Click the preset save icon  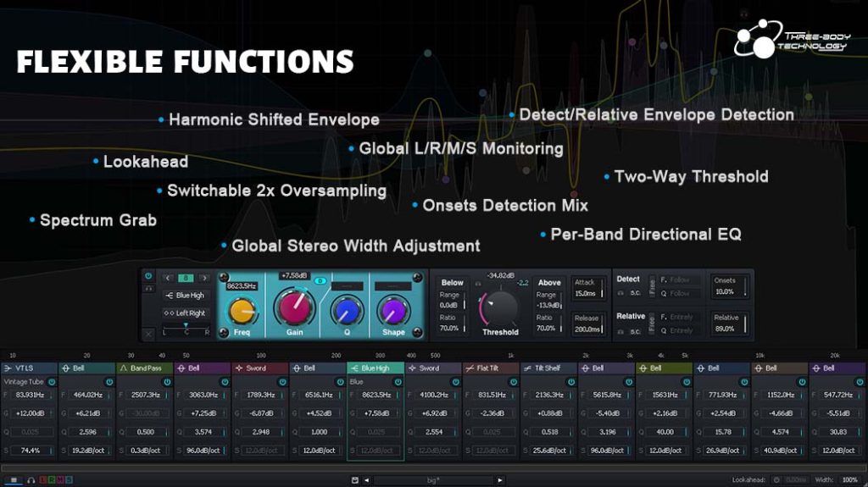point(355,480)
